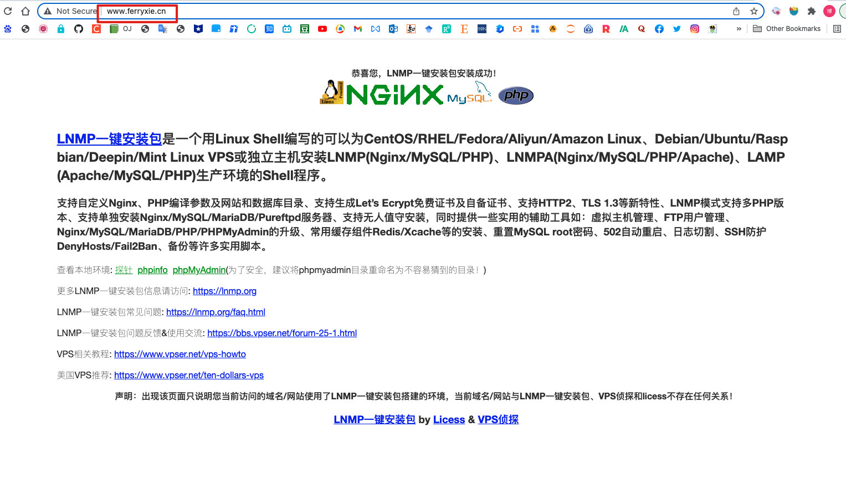Show the Not Secure site information
This screenshot has height=504, width=846.
point(70,11)
